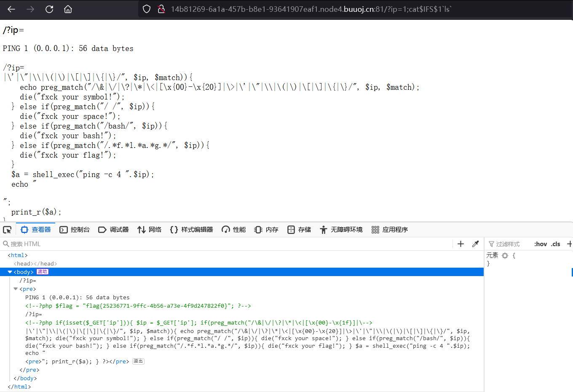Click the PING 1 (0.0.0.1) output line
Viewport: 573px width, 392px height.
[68, 48]
